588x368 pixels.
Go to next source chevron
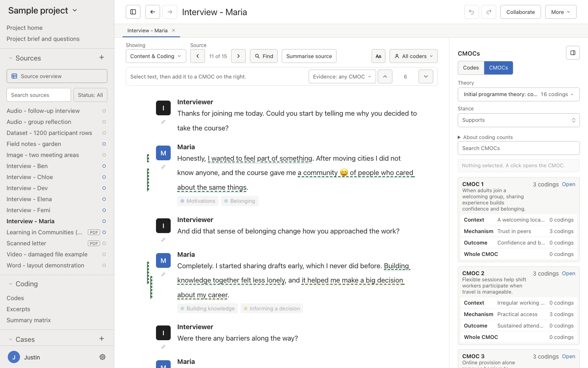coord(238,56)
